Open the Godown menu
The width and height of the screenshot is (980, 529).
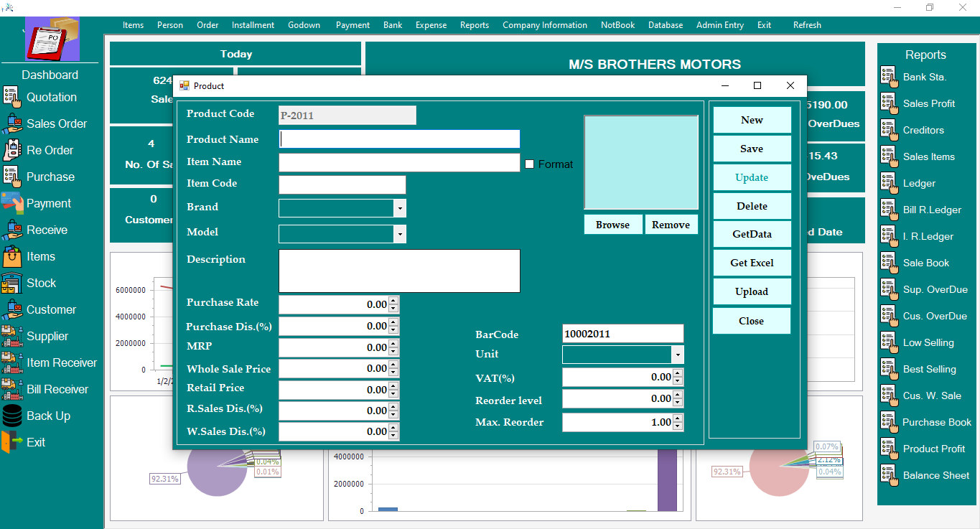304,25
